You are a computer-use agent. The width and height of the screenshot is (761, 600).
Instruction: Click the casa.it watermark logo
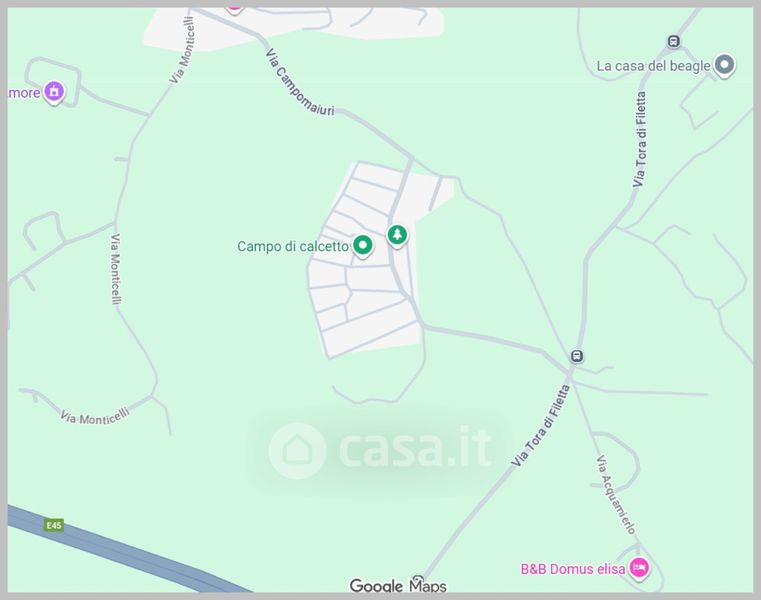pyautogui.click(x=381, y=449)
